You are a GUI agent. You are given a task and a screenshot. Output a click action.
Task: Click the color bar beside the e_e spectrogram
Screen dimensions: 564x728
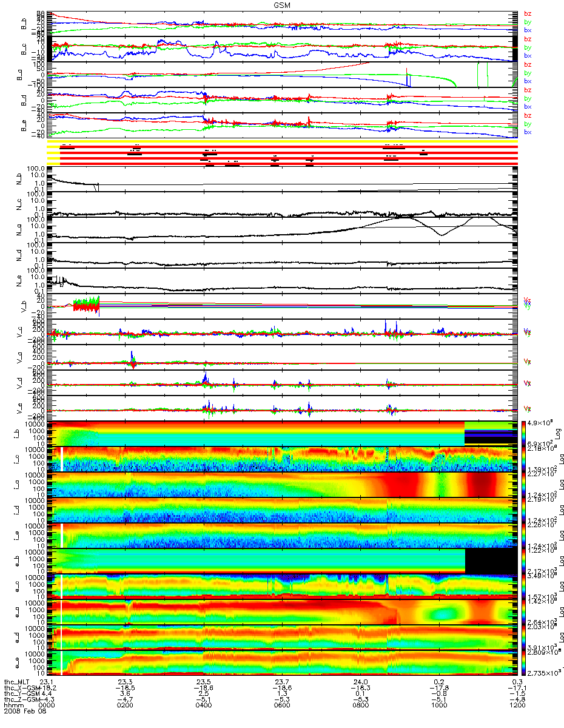[x=524, y=662]
